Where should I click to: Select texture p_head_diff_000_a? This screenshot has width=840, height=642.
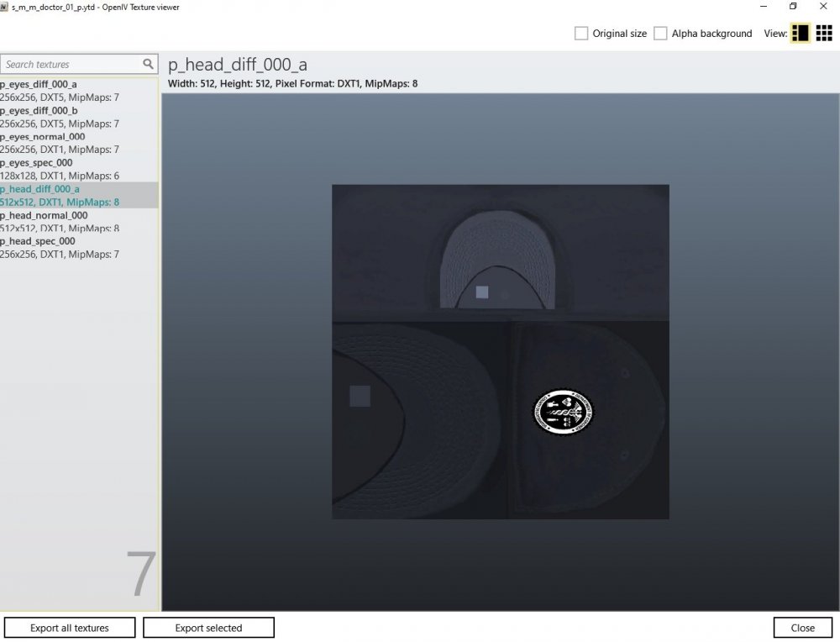[x=79, y=195]
